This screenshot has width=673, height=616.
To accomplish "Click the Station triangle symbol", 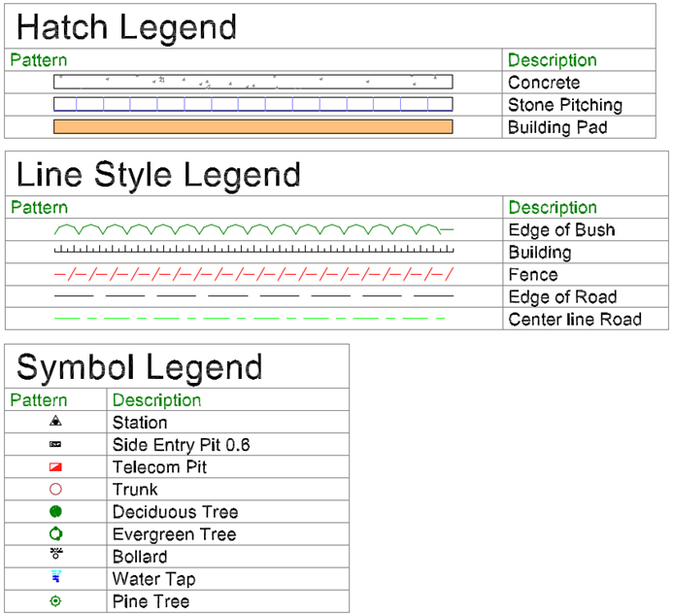I will (x=55, y=421).
